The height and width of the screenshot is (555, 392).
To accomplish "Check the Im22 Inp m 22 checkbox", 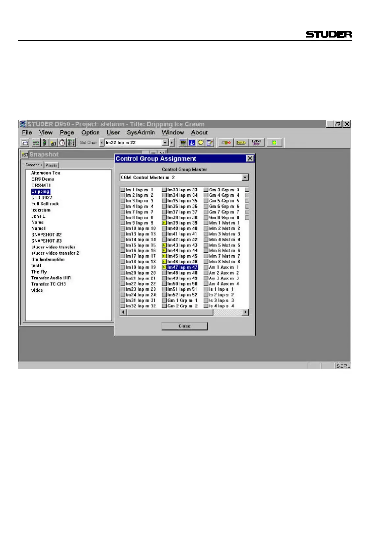I will coord(123,284).
